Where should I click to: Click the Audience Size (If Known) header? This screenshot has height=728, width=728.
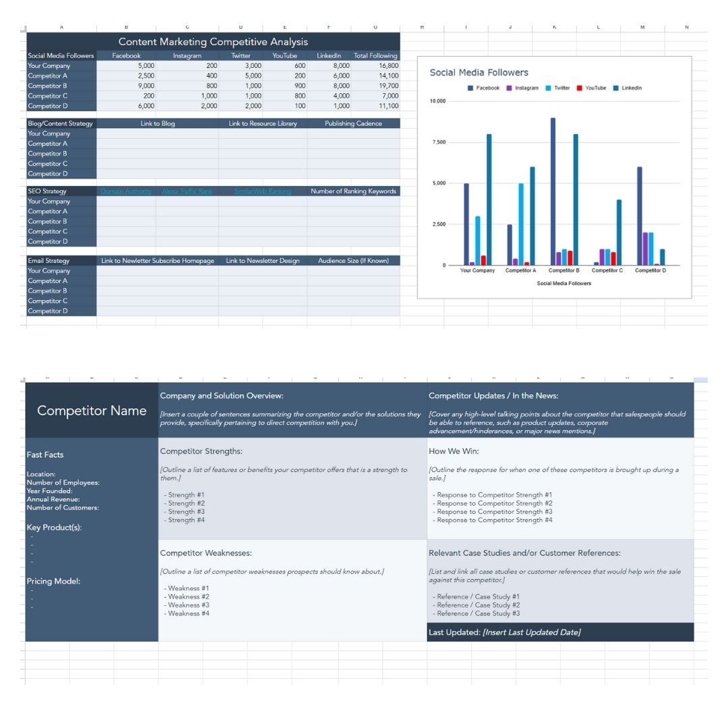click(353, 261)
